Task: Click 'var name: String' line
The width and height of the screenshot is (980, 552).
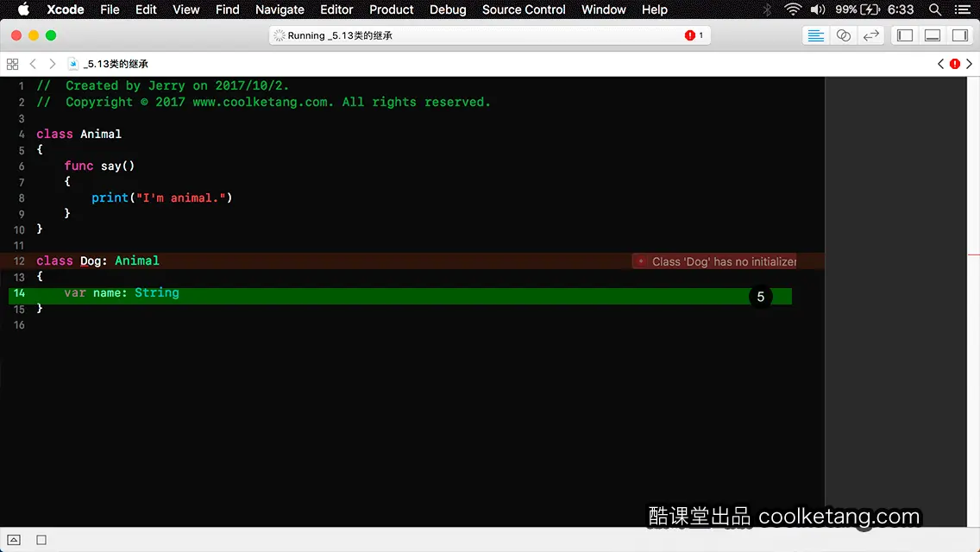Action: (x=122, y=292)
